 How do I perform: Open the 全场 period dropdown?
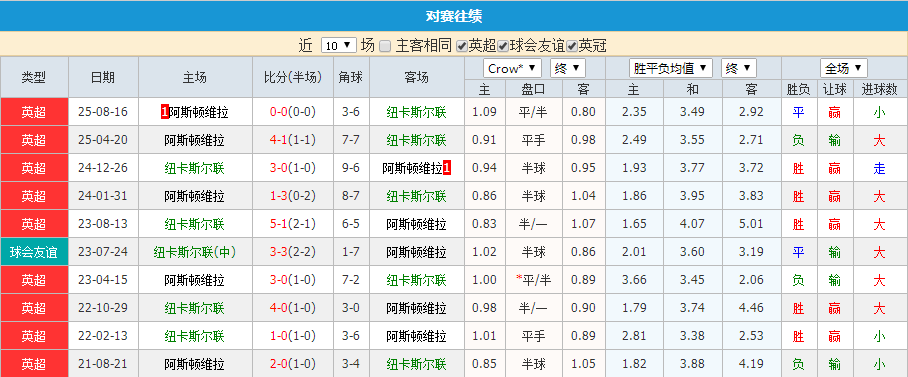click(x=844, y=68)
